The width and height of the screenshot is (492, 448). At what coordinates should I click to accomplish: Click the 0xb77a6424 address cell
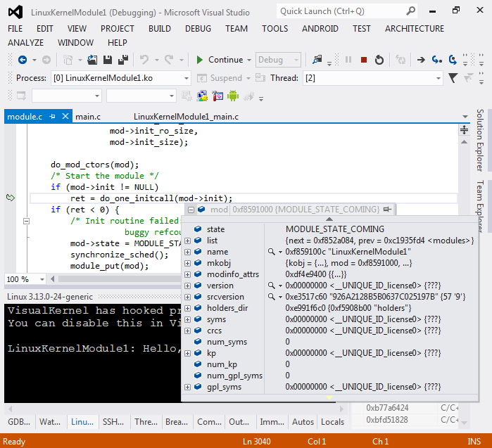coord(388,408)
